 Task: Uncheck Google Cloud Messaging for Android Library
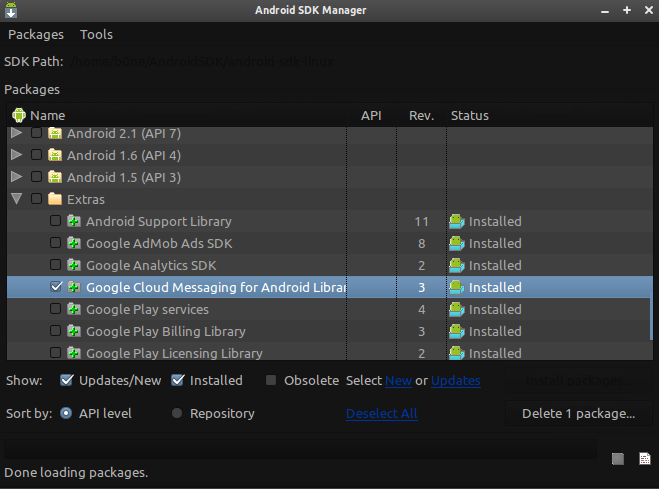(x=56, y=287)
